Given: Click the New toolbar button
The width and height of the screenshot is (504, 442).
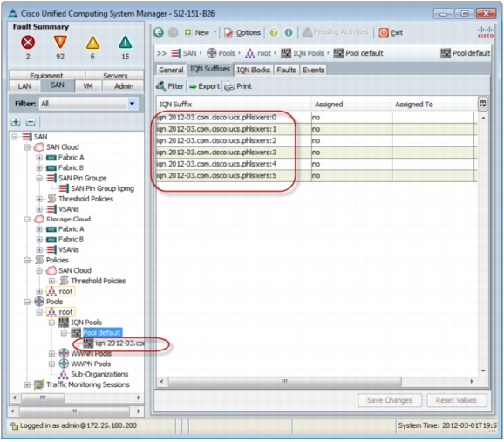Looking at the screenshot, I should (x=197, y=32).
